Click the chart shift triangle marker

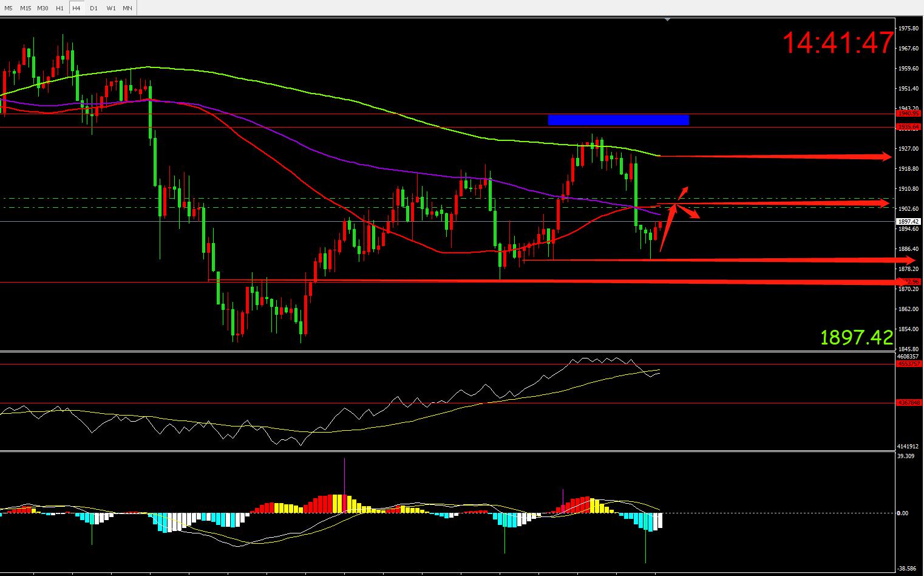pos(668,19)
